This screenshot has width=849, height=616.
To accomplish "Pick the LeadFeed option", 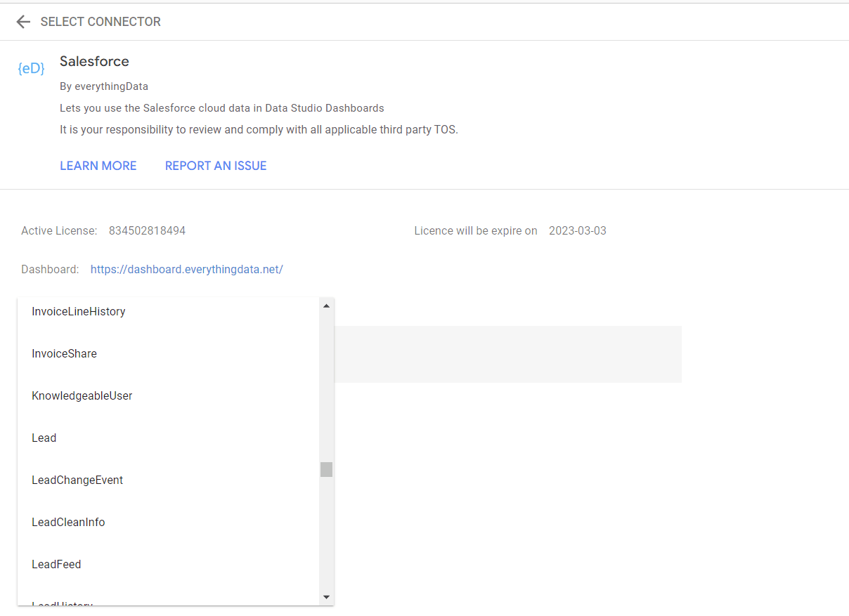I will coord(56,564).
